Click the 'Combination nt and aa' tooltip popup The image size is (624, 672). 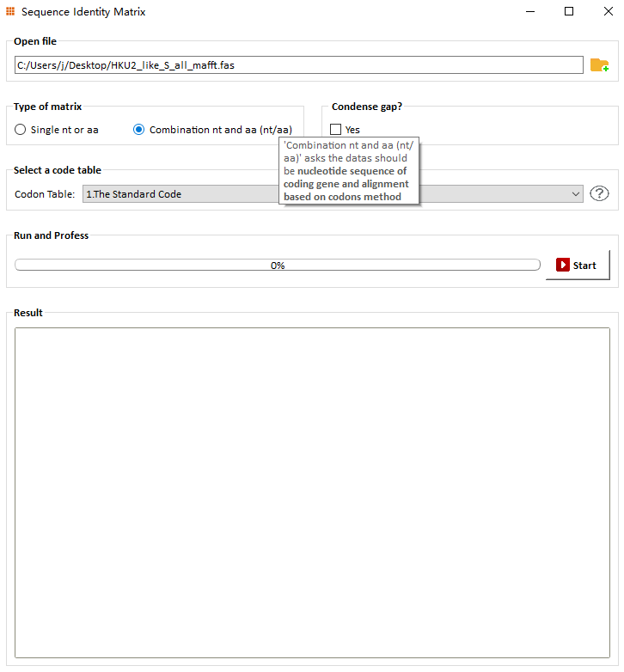point(349,170)
